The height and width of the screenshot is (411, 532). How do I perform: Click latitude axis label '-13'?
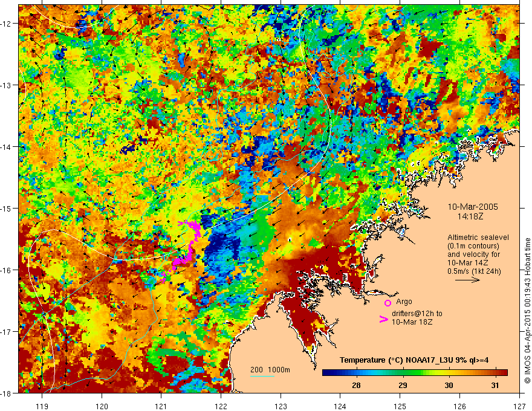click(6, 85)
